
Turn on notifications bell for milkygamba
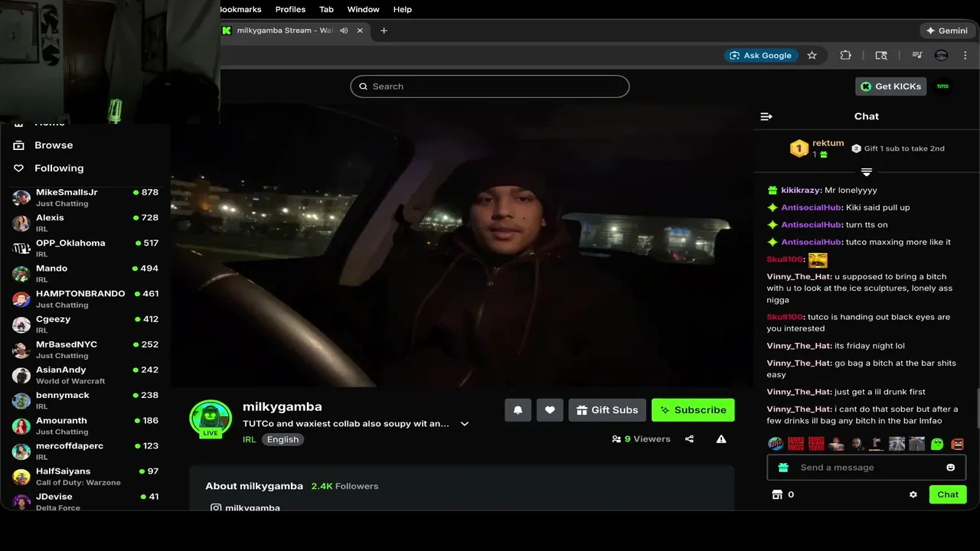click(x=518, y=410)
